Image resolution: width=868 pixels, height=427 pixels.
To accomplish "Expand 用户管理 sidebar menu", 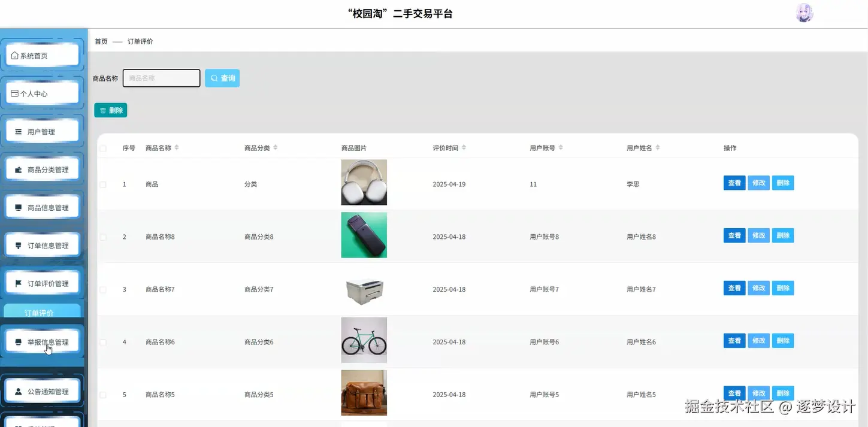I will pyautogui.click(x=42, y=132).
